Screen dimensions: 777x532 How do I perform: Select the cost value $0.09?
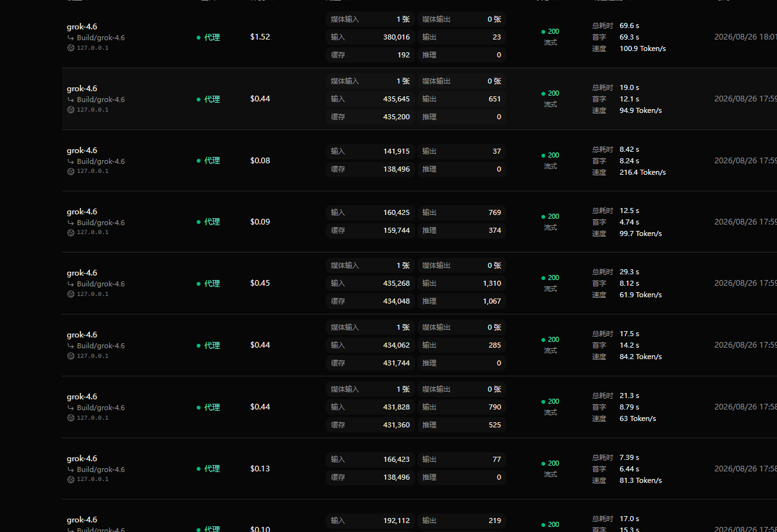click(x=260, y=222)
